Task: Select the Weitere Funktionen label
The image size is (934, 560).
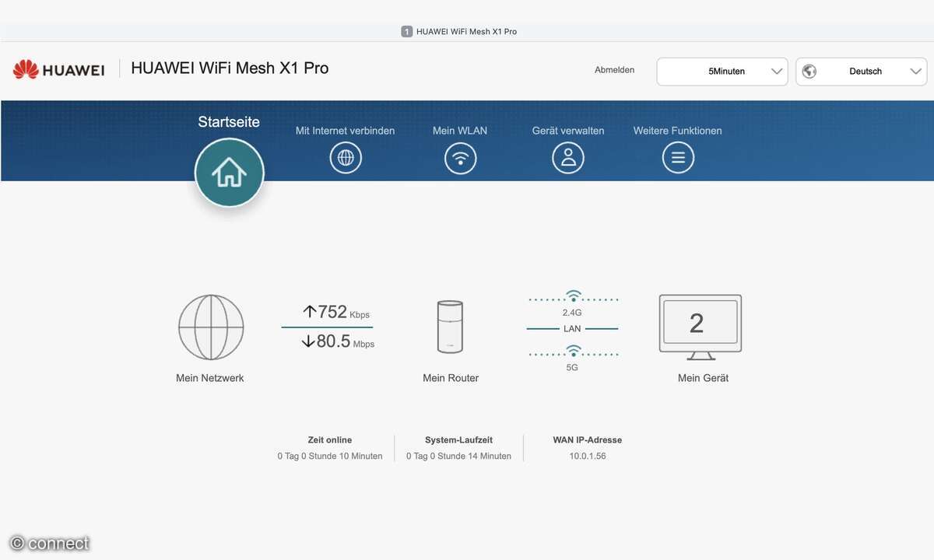Action: click(678, 131)
